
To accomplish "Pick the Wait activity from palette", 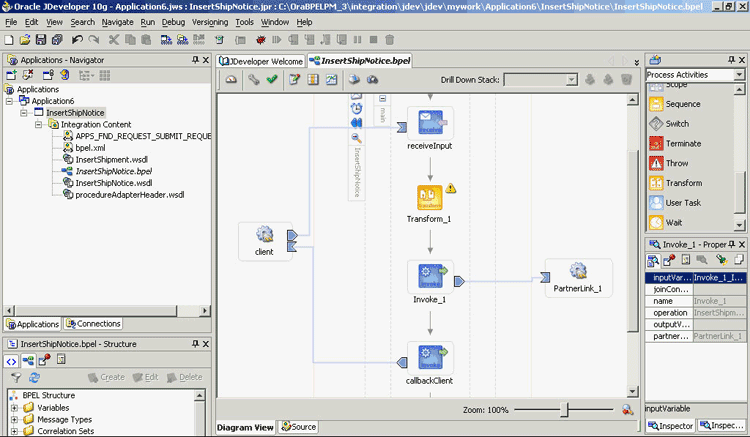I will click(665, 222).
